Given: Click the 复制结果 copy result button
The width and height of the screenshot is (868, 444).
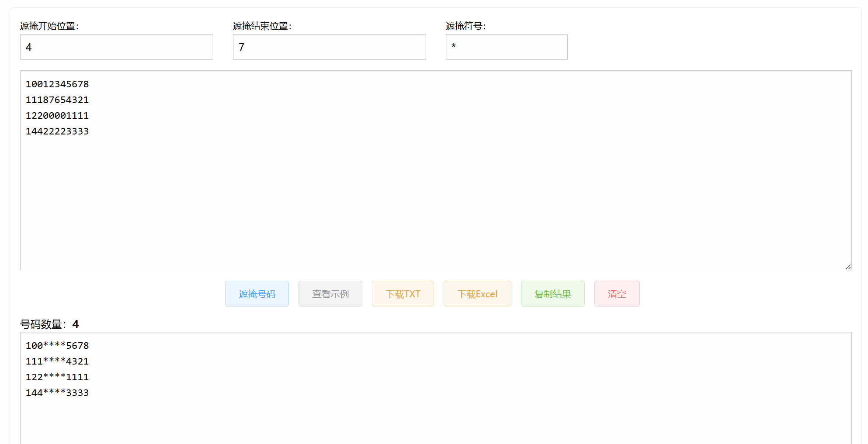Looking at the screenshot, I should pos(552,293).
